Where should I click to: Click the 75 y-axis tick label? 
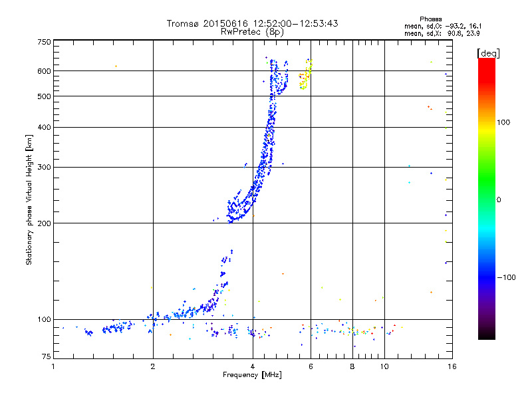click(x=47, y=356)
